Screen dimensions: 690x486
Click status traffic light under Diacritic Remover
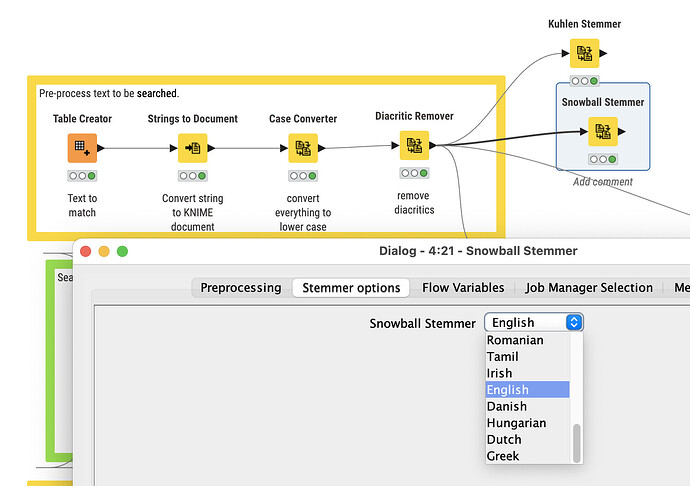[x=414, y=173]
